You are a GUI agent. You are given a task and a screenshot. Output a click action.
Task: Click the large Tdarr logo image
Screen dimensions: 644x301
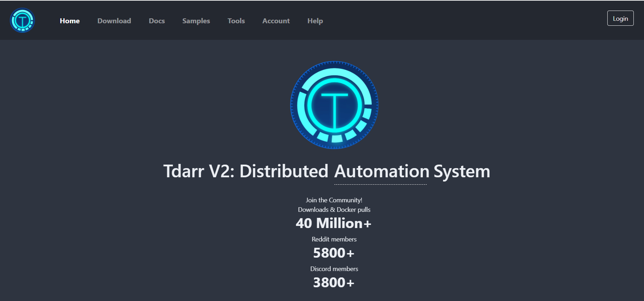pyautogui.click(x=334, y=105)
